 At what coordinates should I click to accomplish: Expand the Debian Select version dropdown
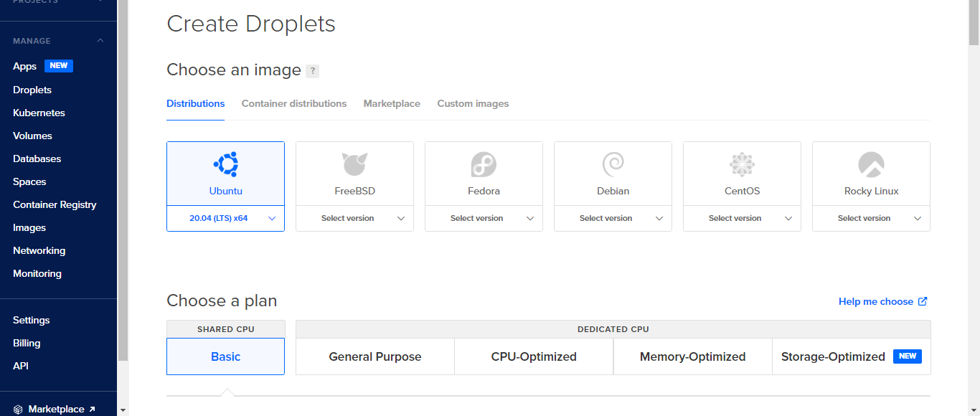point(613,218)
